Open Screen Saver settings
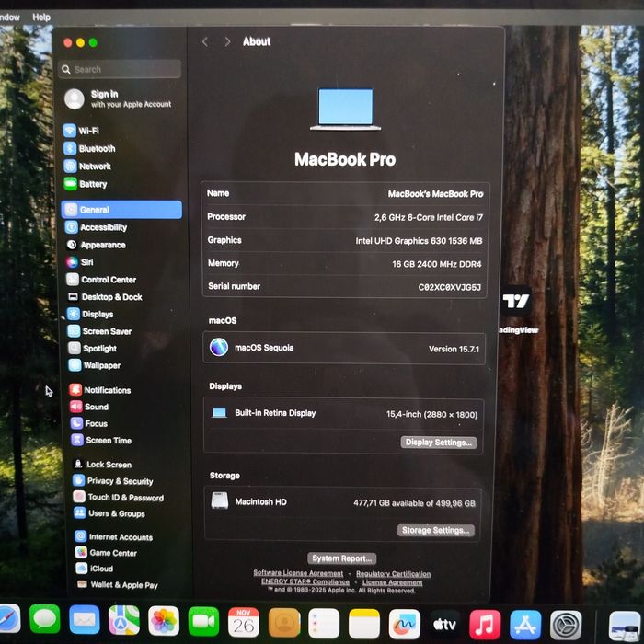 tap(99, 331)
